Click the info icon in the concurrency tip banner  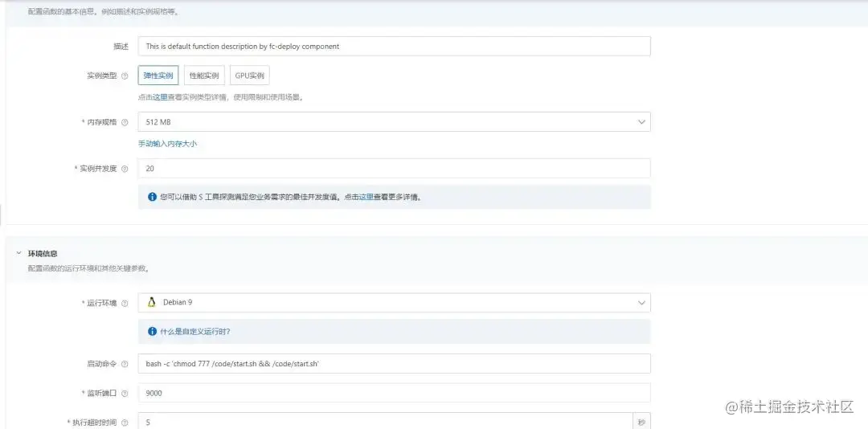tap(152, 197)
